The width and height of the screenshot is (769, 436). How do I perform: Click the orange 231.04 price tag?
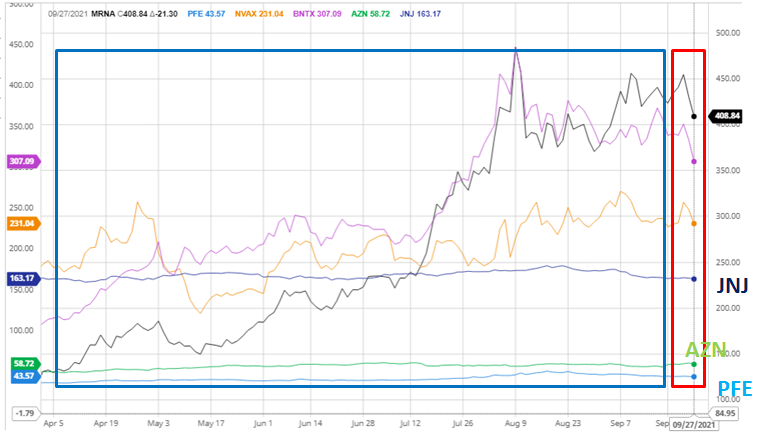[x=24, y=224]
